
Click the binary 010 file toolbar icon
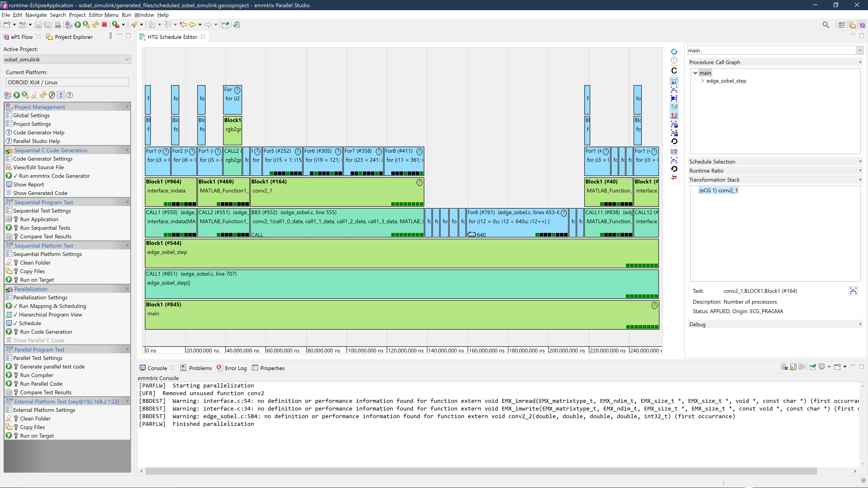(58, 25)
